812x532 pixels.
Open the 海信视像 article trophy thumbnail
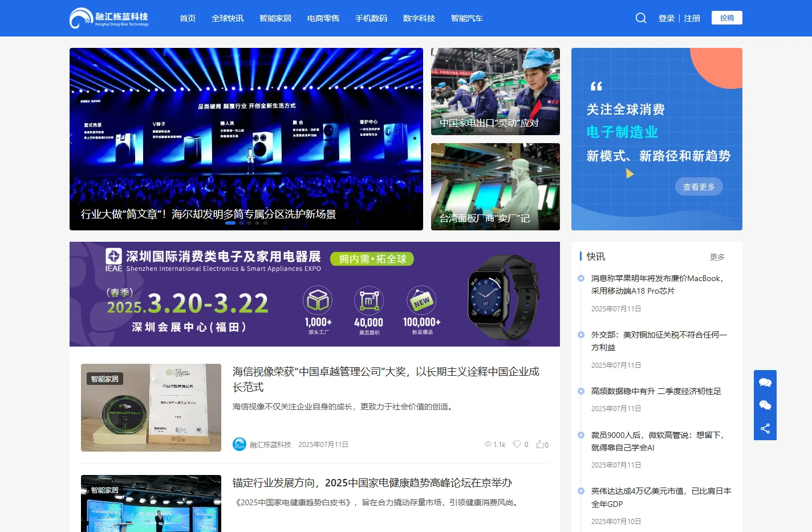point(151,408)
